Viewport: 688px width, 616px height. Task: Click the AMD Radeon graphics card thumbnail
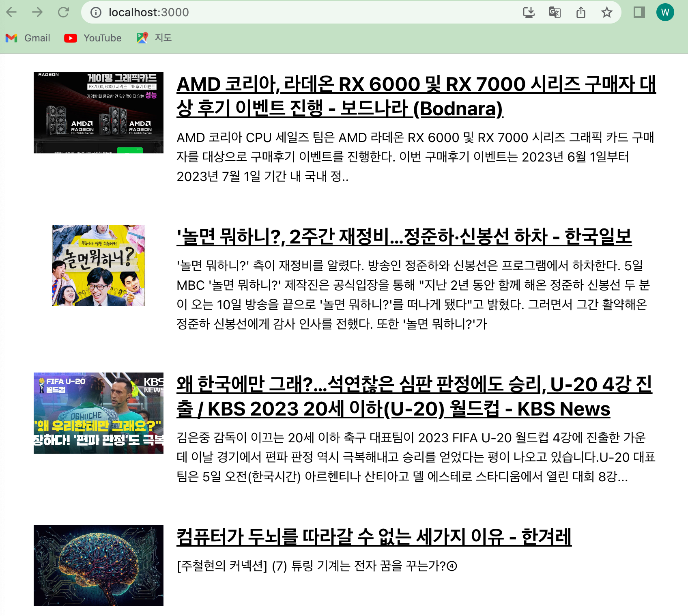tap(99, 113)
